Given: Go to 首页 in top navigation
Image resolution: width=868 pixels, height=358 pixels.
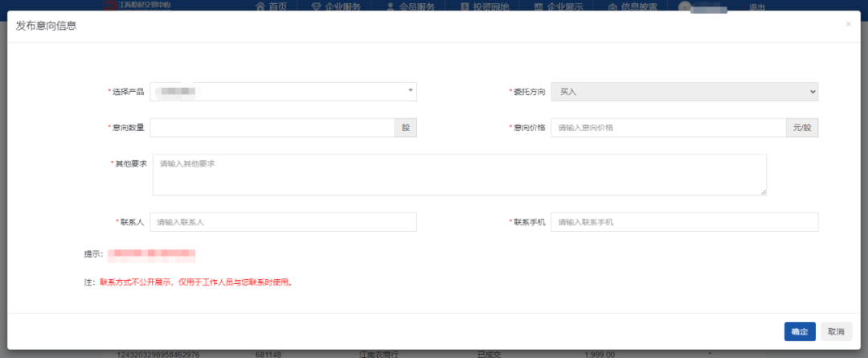Looking at the screenshot, I should pyautogui.click(x=271, y=6).
